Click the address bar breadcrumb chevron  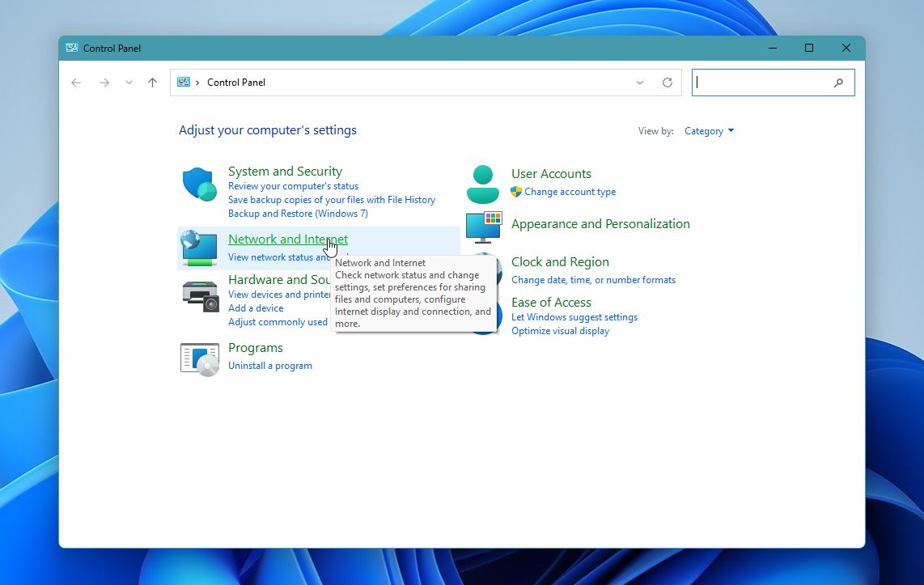click(197, 83)
